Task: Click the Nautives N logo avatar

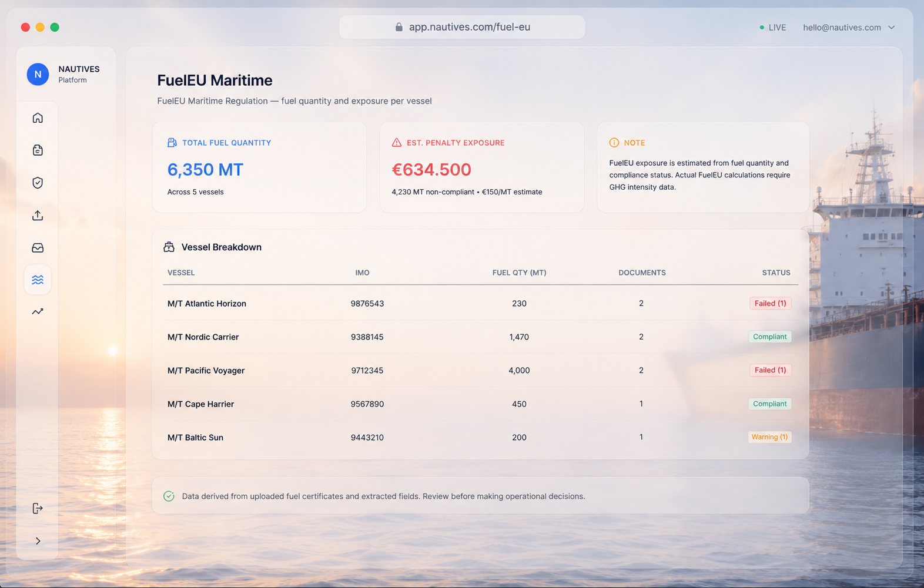Action: [x=38, y=74]
